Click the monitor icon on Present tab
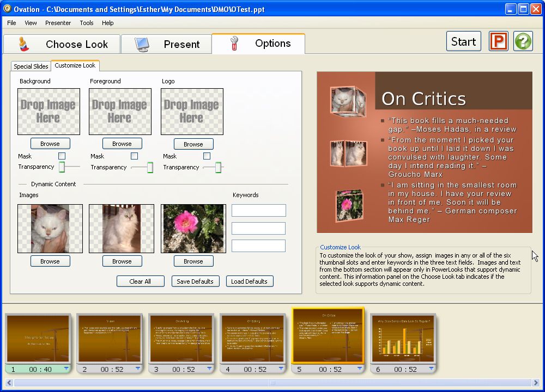The height and width of the screenshot is (392, 545). tap(142, 44)
